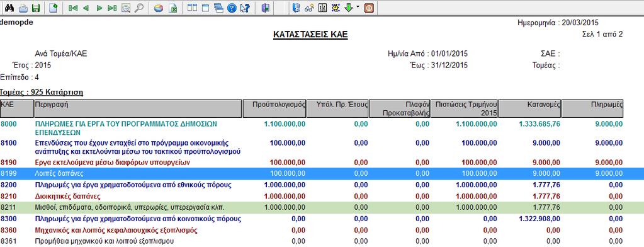
Task: Click the value 1.322.908,00 in row 8300
Action: click(539, 219)
